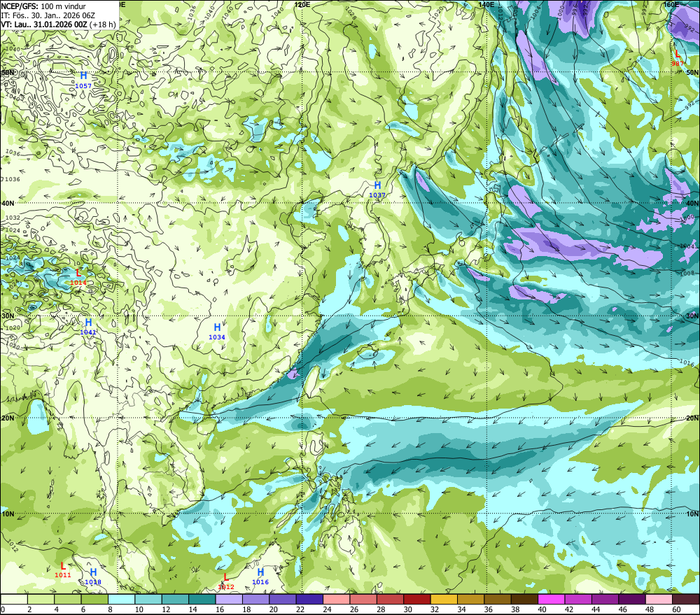Click the 'VT: Lau.. 31.01.2026 00Z' valid time
This screenshot has height=615, width=700.
pyautogui.click(x=44, y=24)
